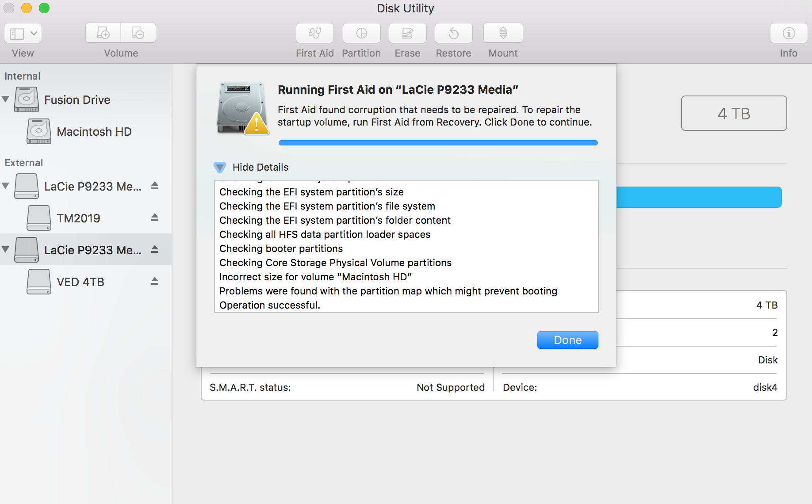The width and height of the screenshot is (812, 504).
Task: Click the 4 TB capacity box
Action: point(734,113)
